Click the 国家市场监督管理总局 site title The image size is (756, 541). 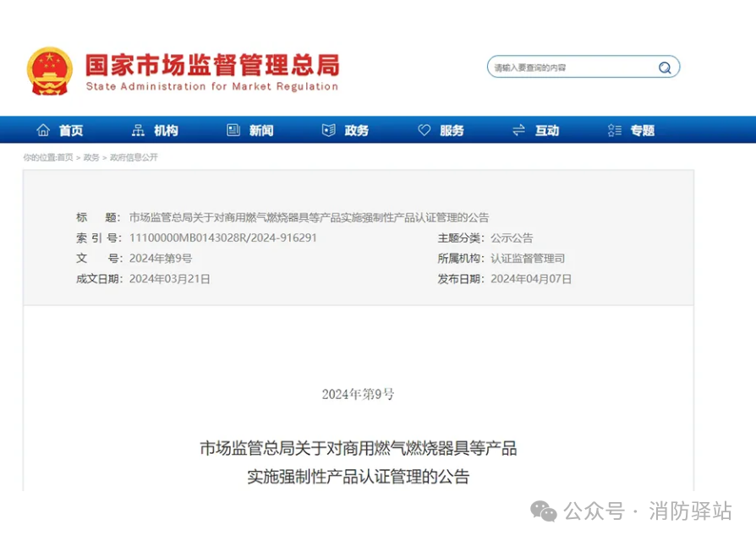pos(211,65)
